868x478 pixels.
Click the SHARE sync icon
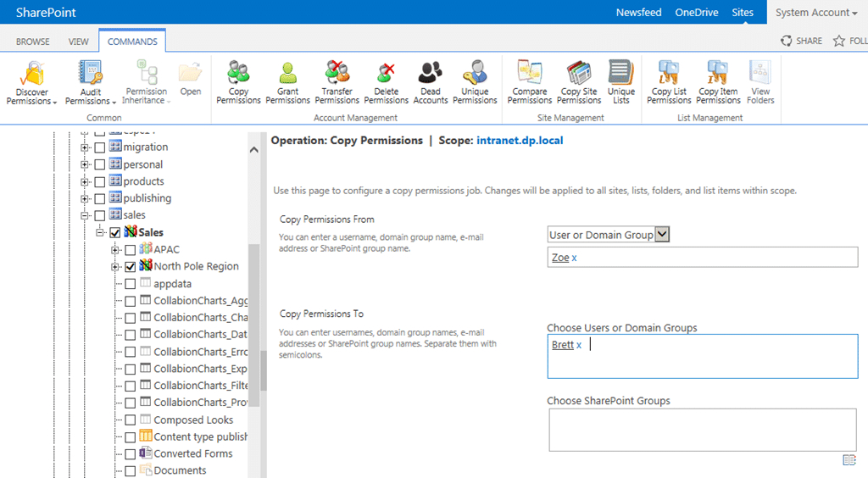(x=786, y=41)
